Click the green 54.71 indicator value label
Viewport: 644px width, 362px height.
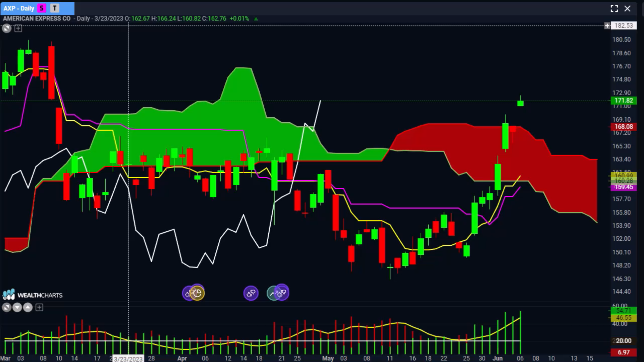point(623,311)
